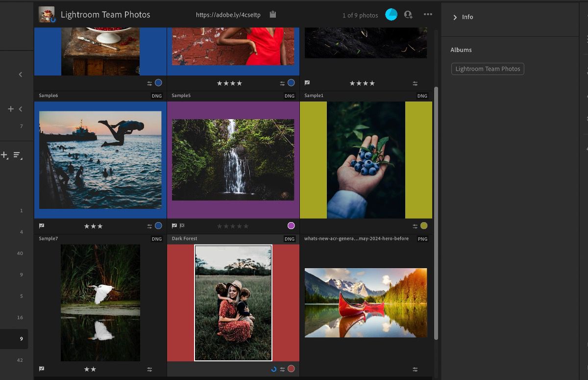Open the pancake album cover icon
588x380 pixels.
click(47, 14)
